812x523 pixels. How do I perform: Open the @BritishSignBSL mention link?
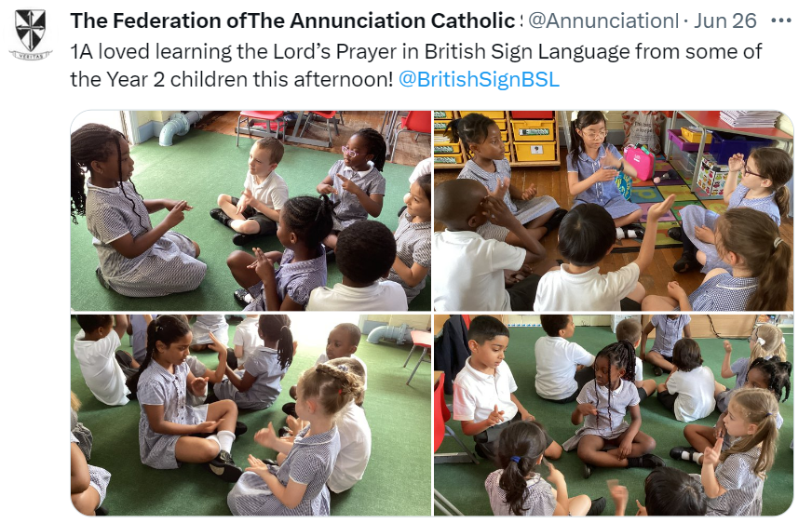479,80
